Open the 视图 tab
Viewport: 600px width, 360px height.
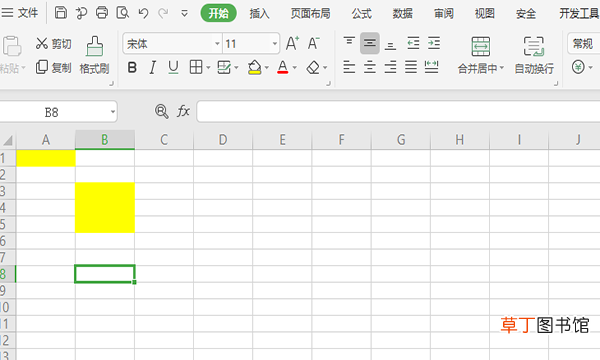[484, 13]
